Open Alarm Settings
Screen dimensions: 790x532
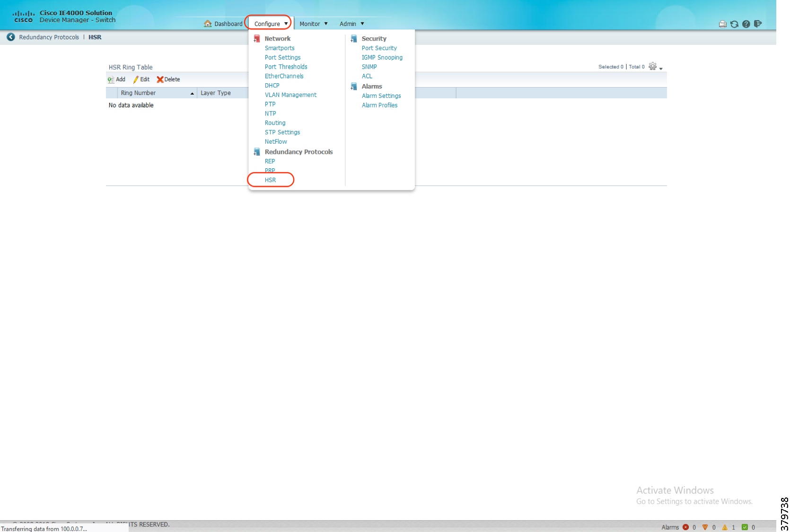tap(381, 96)
